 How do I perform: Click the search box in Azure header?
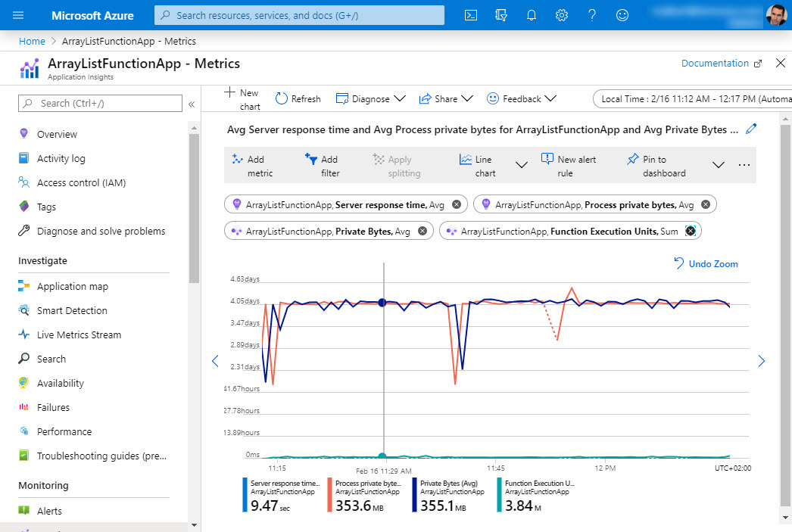(299, 15)
